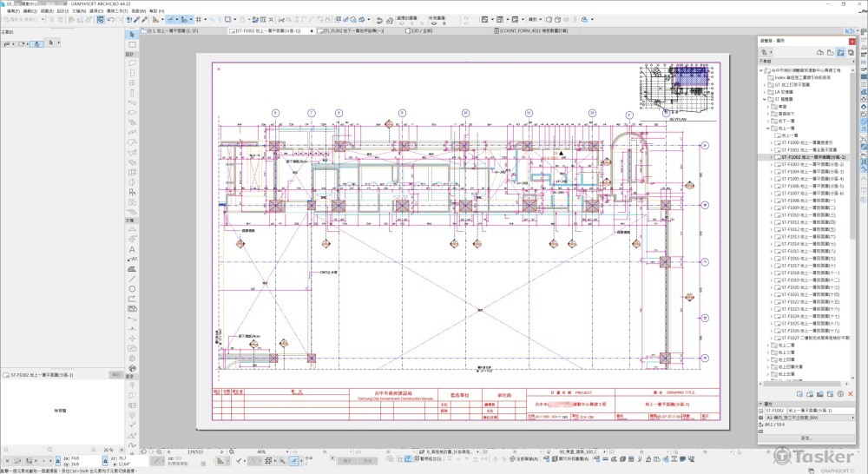Expand the GT 施工打除平面圖 folder

[x=765, y=85]
